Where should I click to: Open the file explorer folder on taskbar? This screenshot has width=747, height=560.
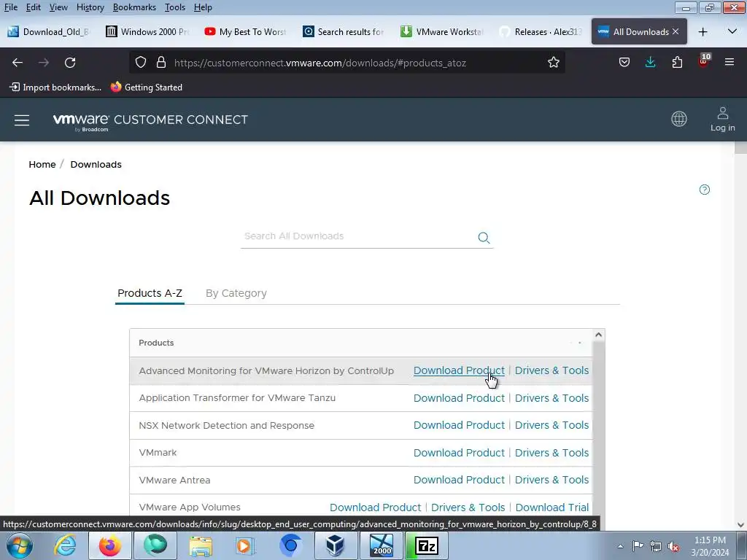click(x=201, y=545)
